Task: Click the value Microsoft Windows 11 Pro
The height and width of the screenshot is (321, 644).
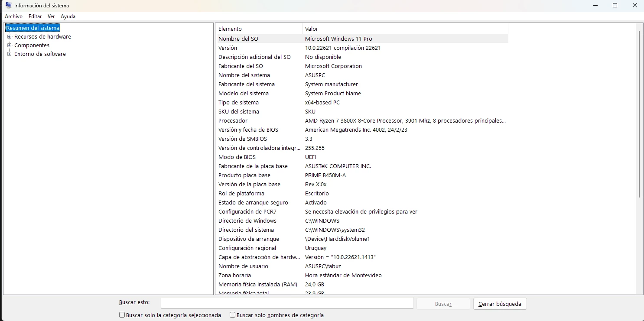Action: coord(338,39)
